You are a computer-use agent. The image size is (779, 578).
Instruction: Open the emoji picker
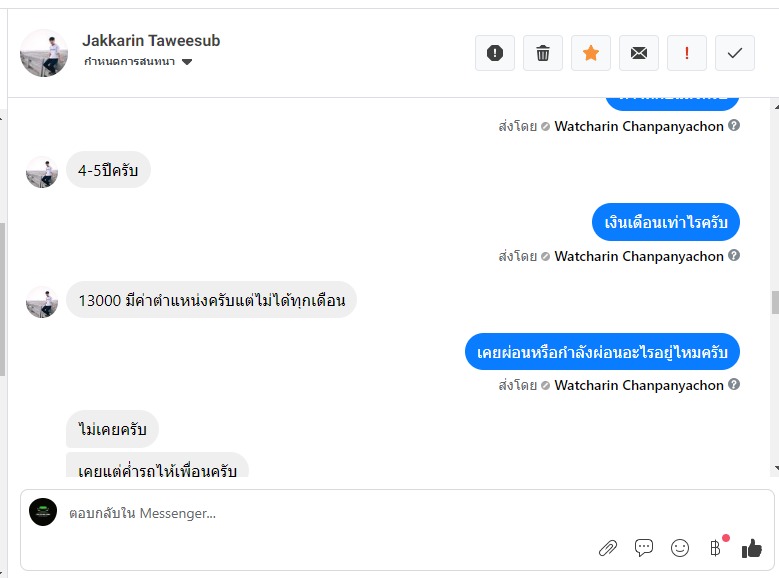tap(680, 547)
